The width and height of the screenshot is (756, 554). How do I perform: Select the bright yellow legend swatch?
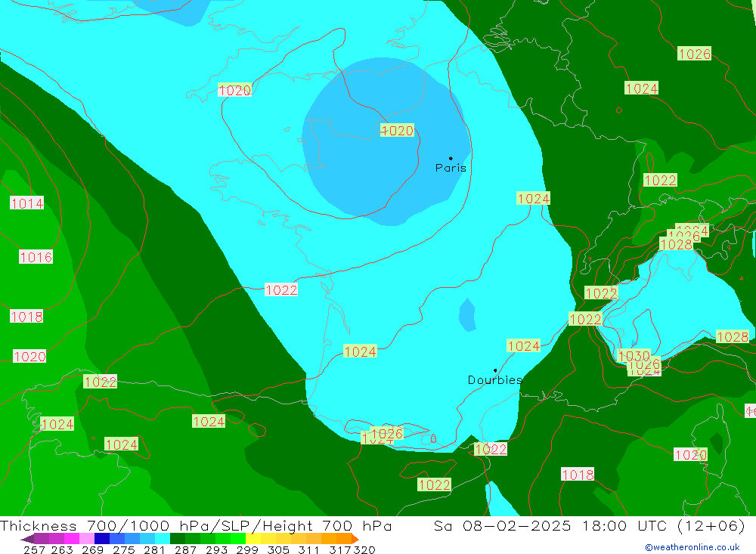click(253, 539)
